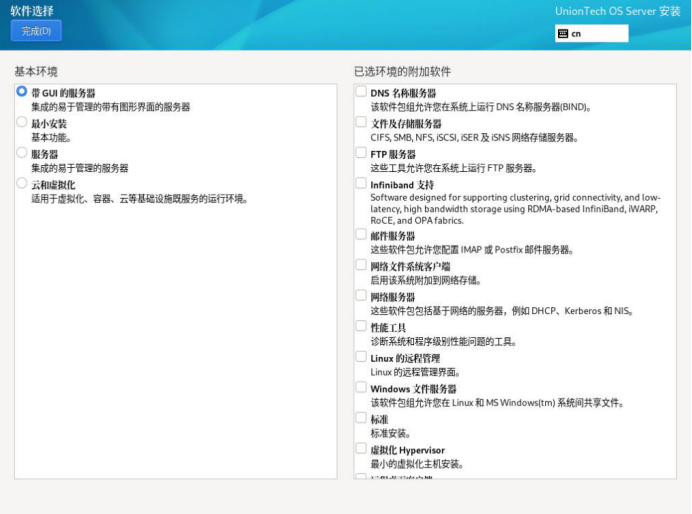The height and width of the screenshot is (514, 692).
Task: Select the 带 GUI 的服务器 radio button
Action: (22, 91)
